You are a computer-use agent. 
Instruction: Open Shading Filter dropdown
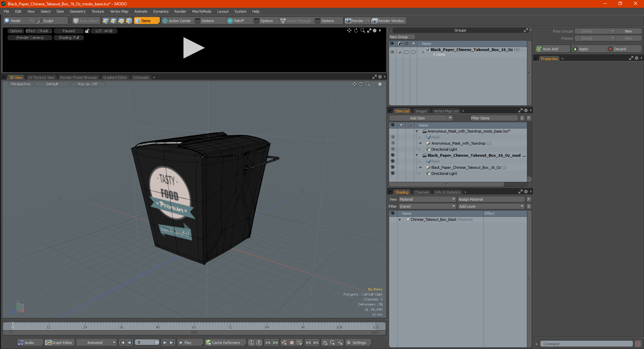click(427, 206)
